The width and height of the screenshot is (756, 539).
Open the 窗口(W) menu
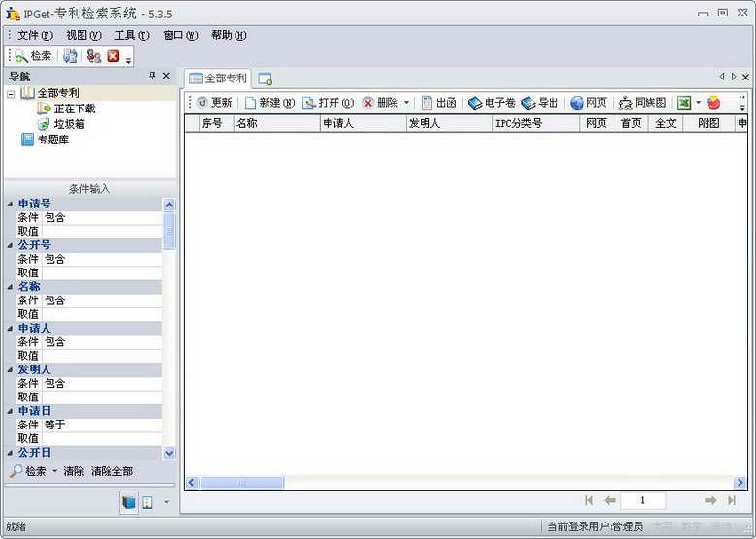(x=180, y=35)
